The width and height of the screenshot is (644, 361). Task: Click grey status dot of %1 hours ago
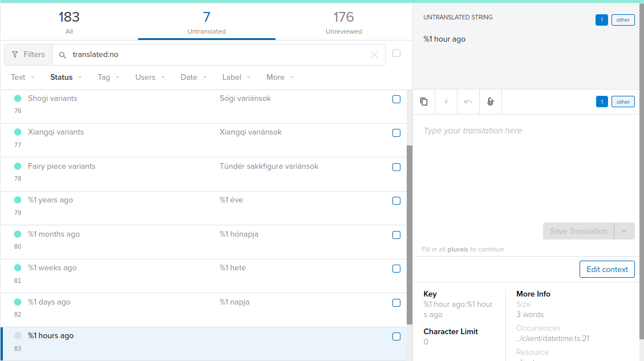[18, 335]
